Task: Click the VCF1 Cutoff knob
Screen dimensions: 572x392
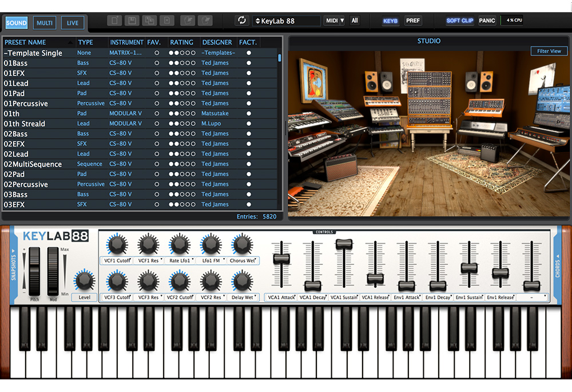Action: 117,244
